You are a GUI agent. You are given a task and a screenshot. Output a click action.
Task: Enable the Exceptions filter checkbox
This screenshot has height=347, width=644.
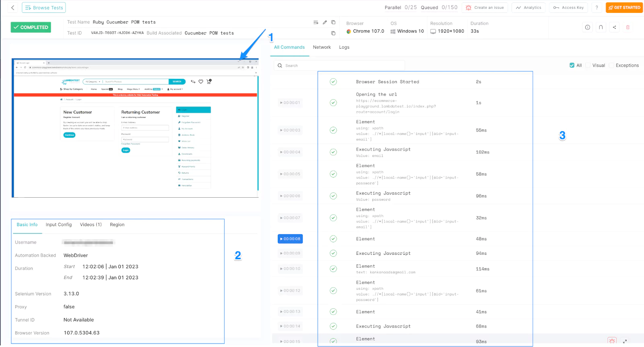[x=612, y=65]
